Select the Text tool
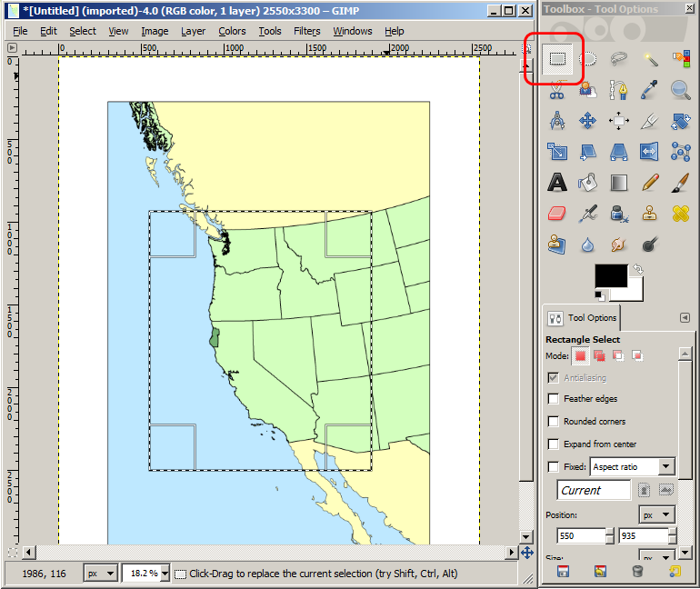This screenshot has height=589, width=700. click(557, 182)
